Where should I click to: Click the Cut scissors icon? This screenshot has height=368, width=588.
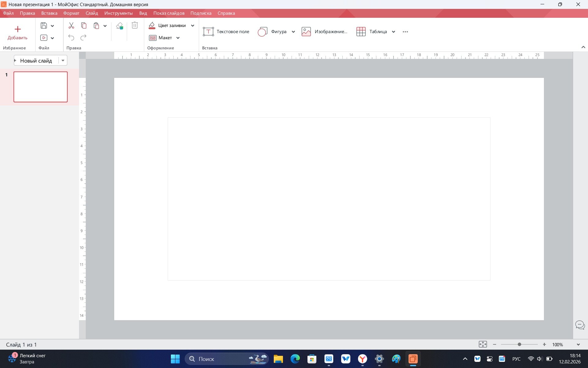(x=71, y=25)
